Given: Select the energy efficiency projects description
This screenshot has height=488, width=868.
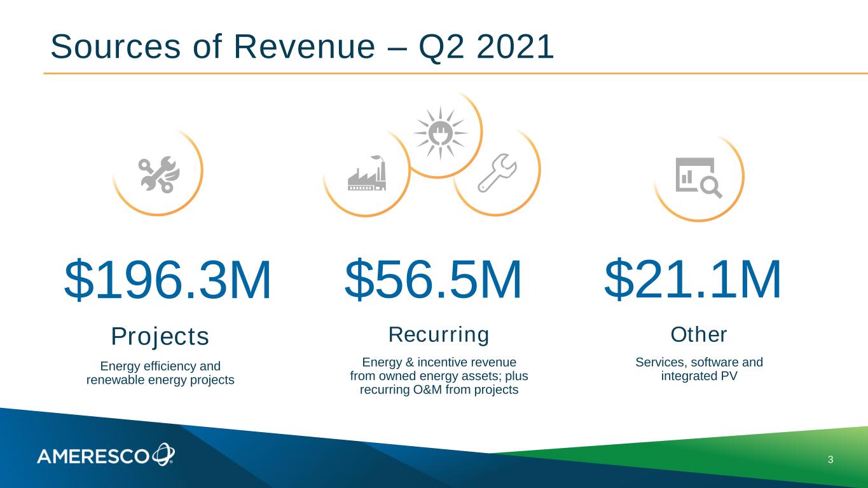Looking at the screenshot, I should pos(160,374).
